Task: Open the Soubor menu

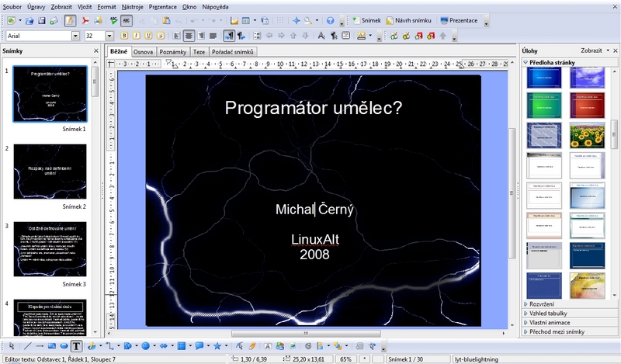Action: point(12,7)
